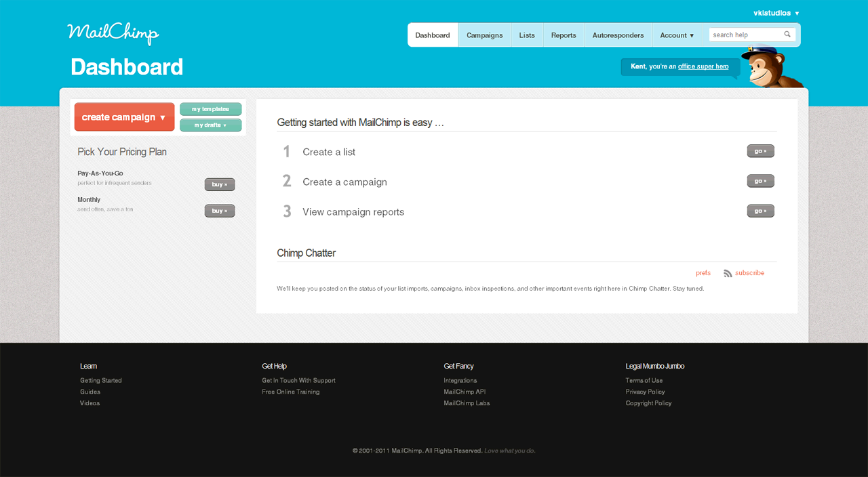Open the Campaigns tab
Screen dimensions: 868x477
[485, 35]
